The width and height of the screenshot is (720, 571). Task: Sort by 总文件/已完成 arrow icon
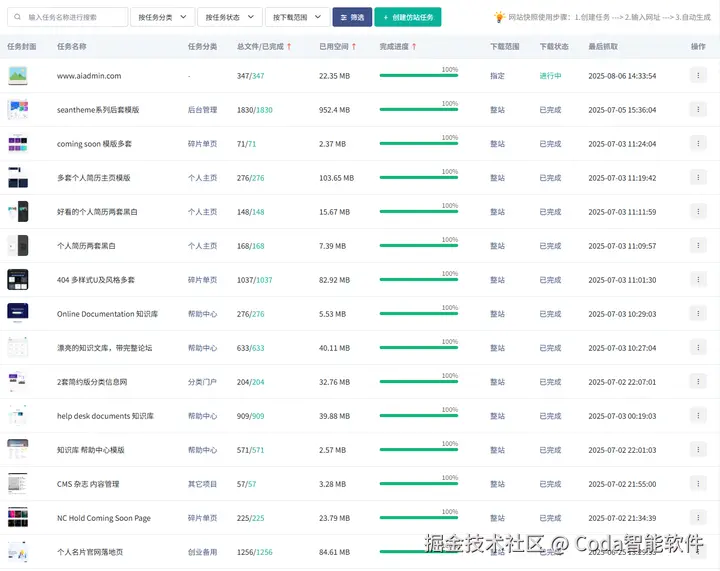tap(289, 46)
